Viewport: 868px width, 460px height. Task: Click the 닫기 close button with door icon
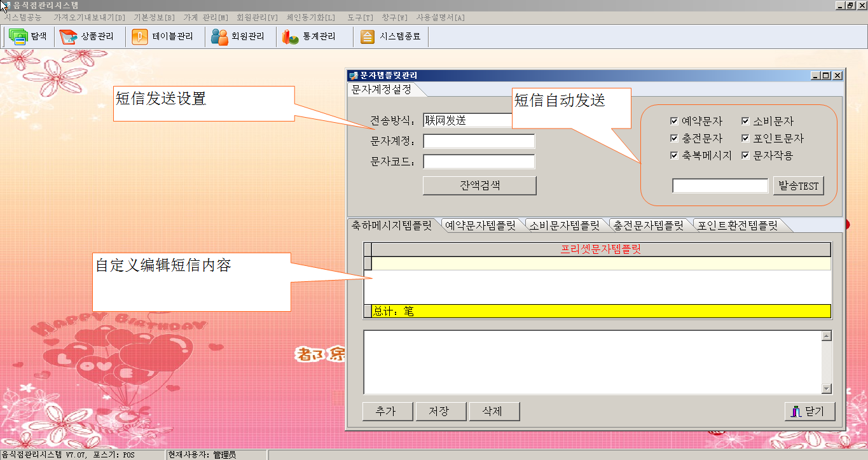tap(809, 412)
